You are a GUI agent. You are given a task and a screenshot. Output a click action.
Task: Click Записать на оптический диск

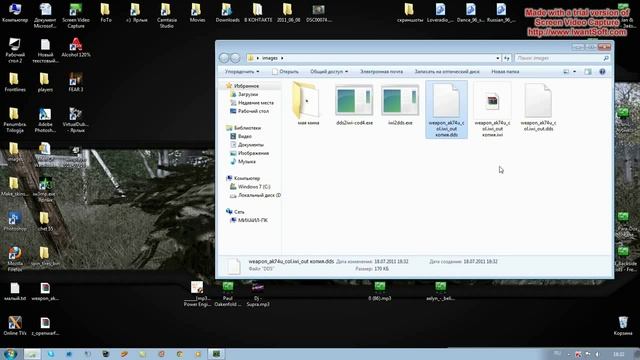click(x=447, y=71)
